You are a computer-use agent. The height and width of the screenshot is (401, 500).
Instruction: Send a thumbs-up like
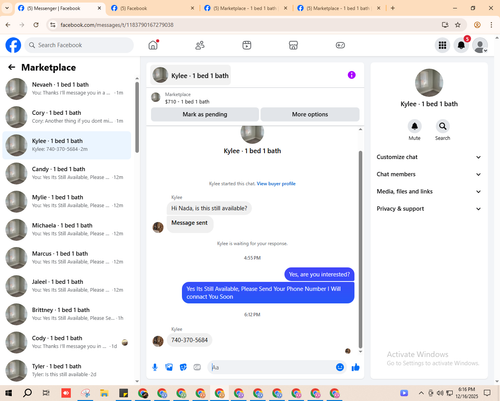coord(355,367)
